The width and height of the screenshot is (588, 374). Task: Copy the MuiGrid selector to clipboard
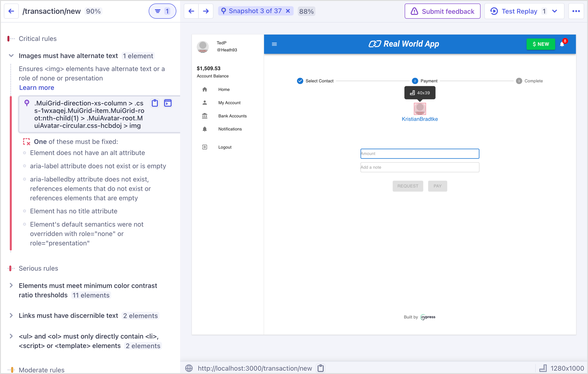[x=155, y=103]
